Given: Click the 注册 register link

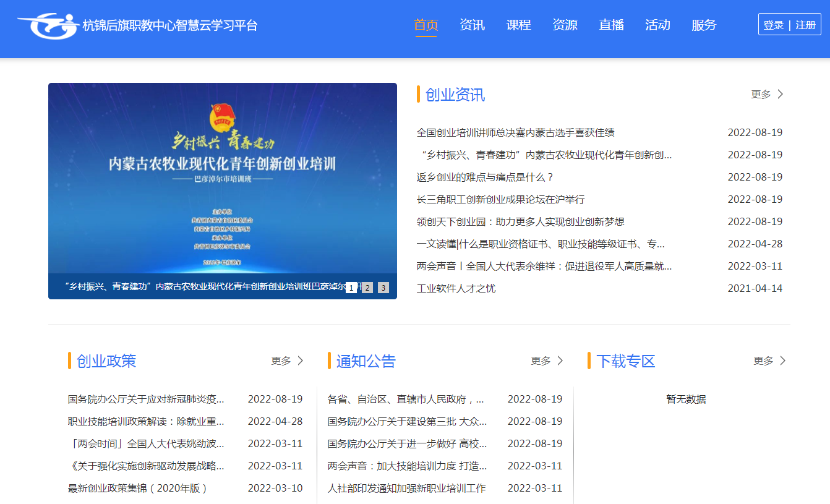Looking at the screenshot, I should tap(805, 25).
